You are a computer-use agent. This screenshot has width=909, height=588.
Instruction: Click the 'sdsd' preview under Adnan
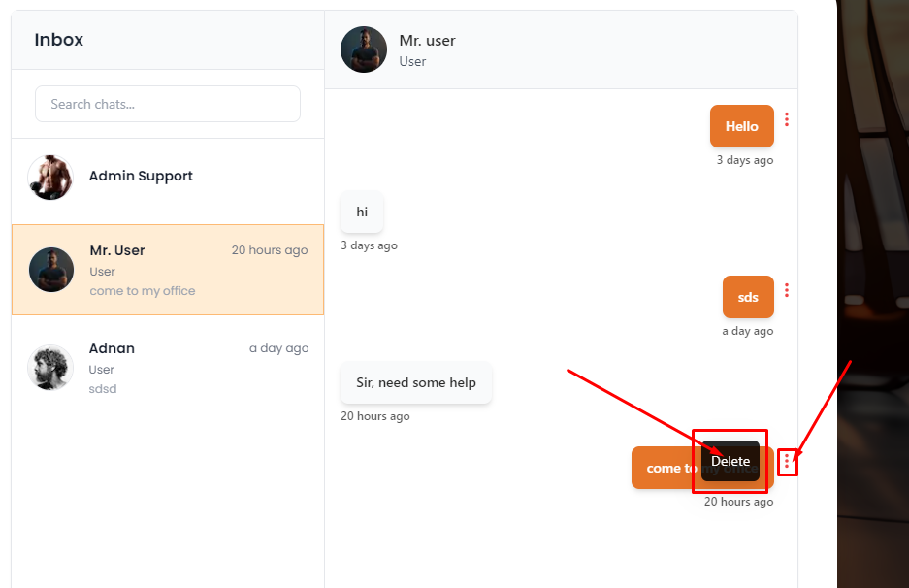[103, 389]
